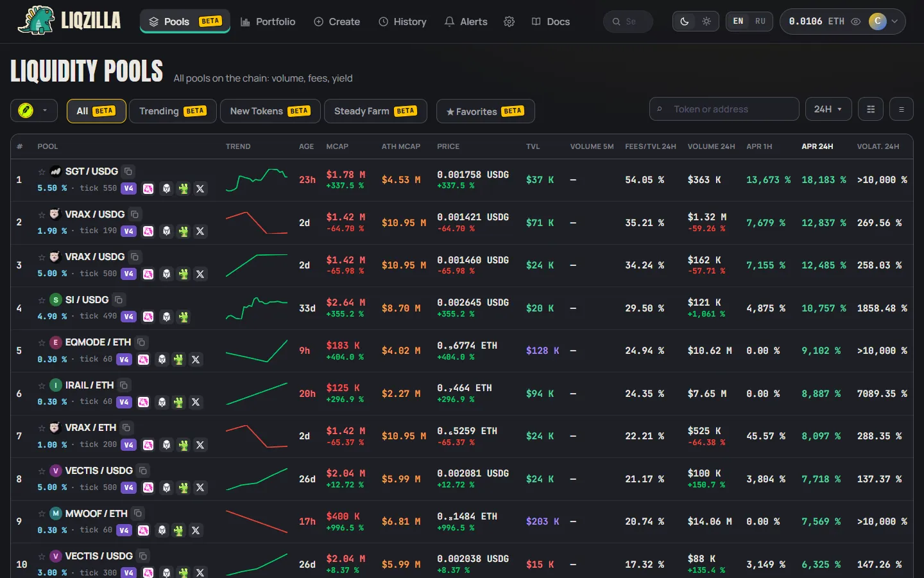This screenshot has height=578, width=924.
Task: Expand the chain selector dropdown
Action: point(34,110)
